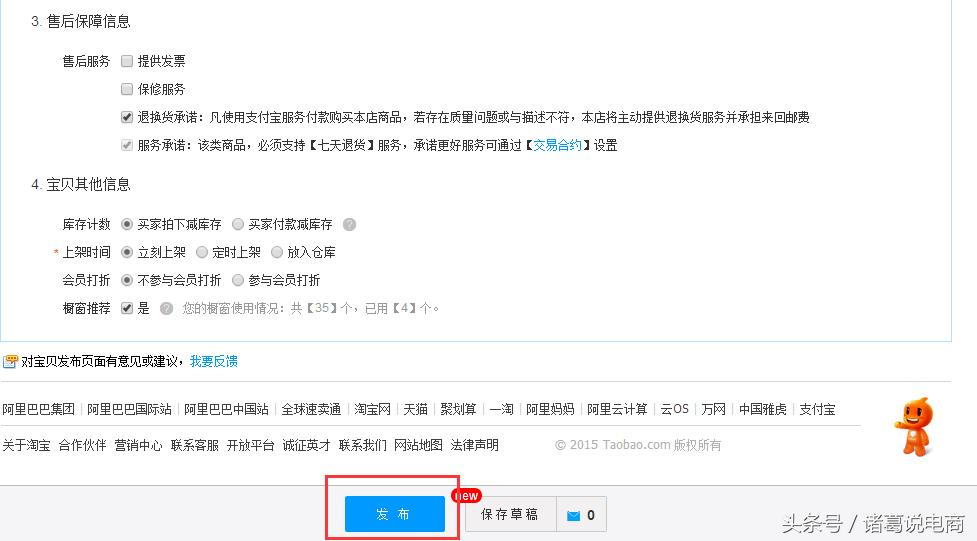Open the 联系我们 footer link

pos(363,445)
